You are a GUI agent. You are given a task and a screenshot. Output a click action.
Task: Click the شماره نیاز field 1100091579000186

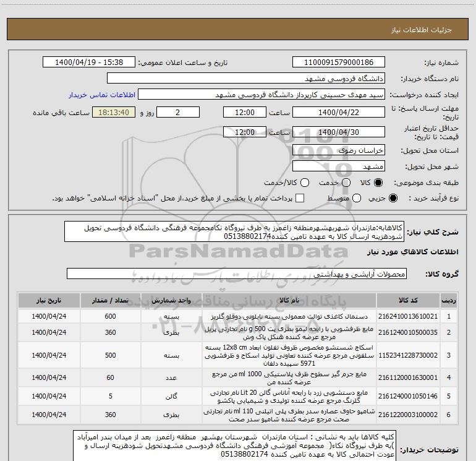339,62
